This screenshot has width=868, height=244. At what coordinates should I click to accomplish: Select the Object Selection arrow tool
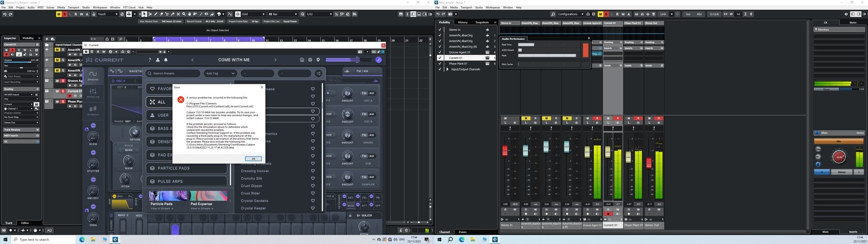(144, 14)
